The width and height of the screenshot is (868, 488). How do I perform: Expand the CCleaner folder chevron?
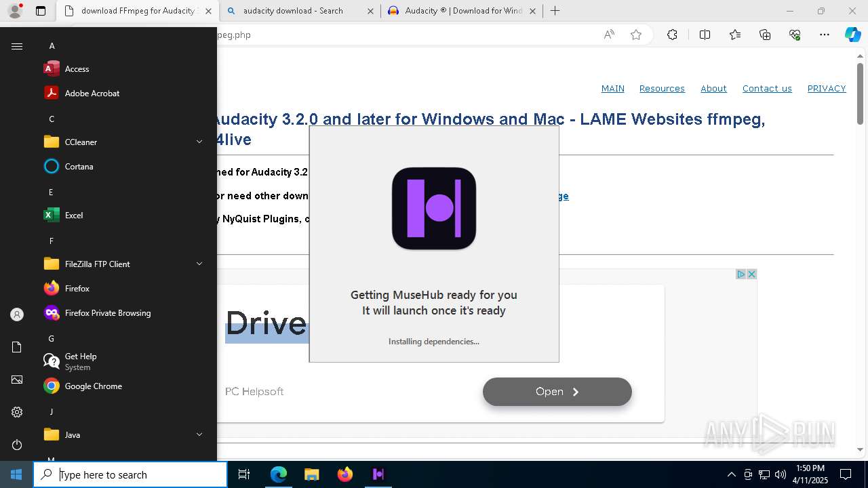(199, 142)
